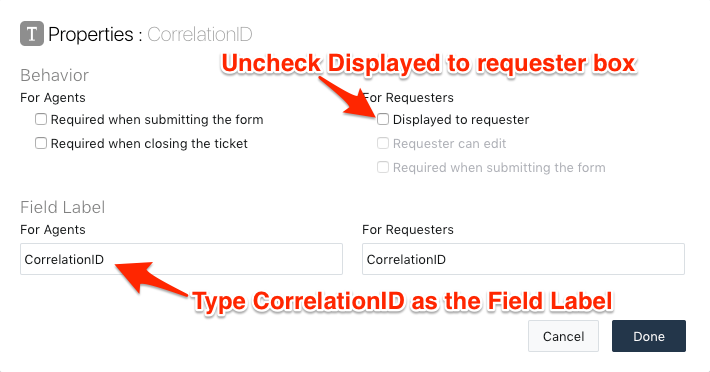Click the Type CorrelationID as the Field Label annotation
Screen dimensions: 710x372
[402, 301]
